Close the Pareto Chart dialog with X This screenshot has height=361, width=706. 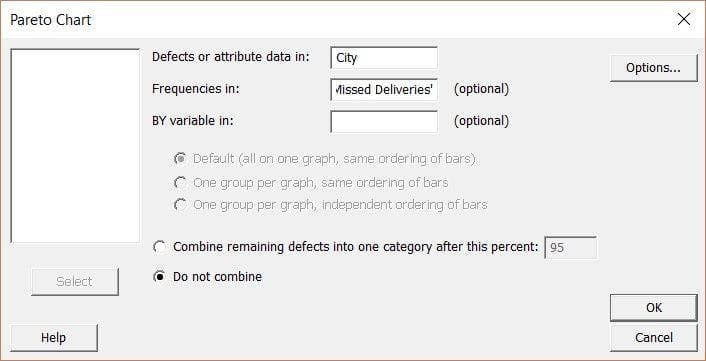[x=683, y=19]
